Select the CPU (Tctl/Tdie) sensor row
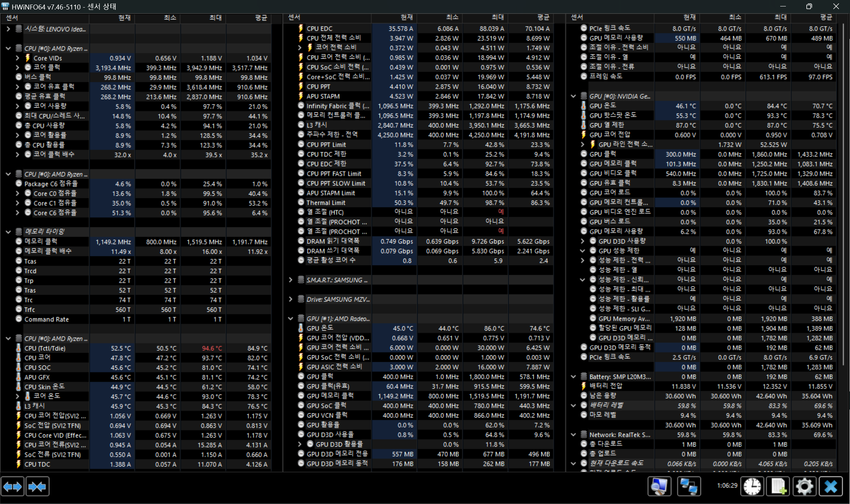The height and width of the screenshot is (504, 850). click(x=45, y=348)
